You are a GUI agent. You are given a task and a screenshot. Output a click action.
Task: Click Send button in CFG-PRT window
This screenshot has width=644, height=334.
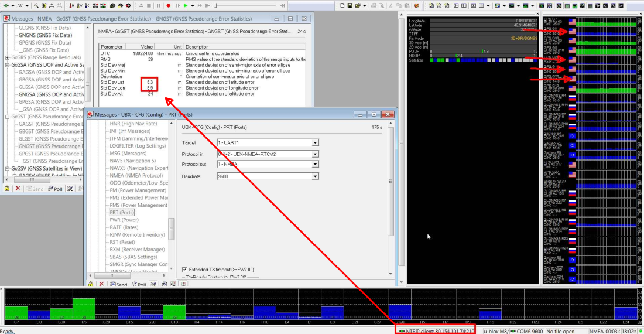click(x=118, y=284)
